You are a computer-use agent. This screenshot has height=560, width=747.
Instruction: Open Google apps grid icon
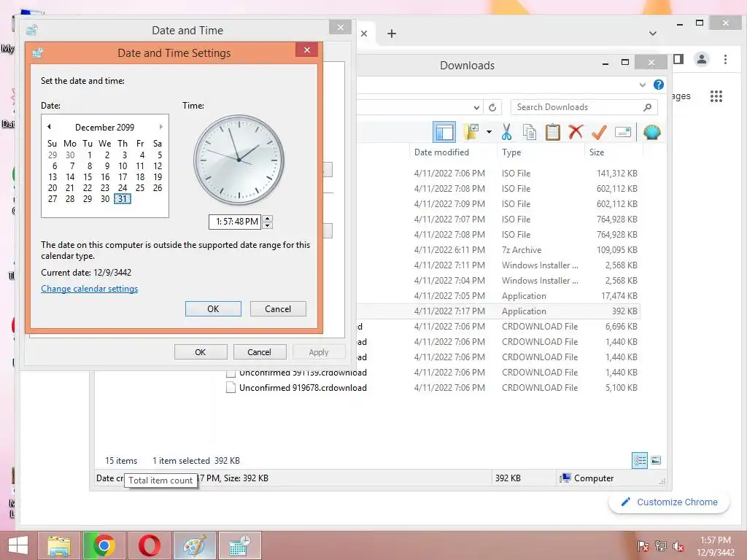coord(716,96)
